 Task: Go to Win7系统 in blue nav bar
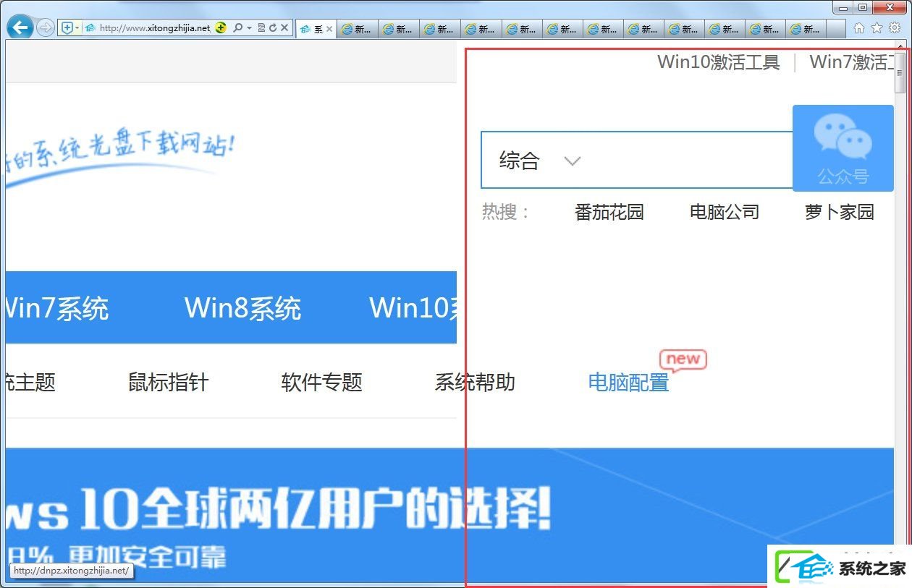tap(57, 308)
